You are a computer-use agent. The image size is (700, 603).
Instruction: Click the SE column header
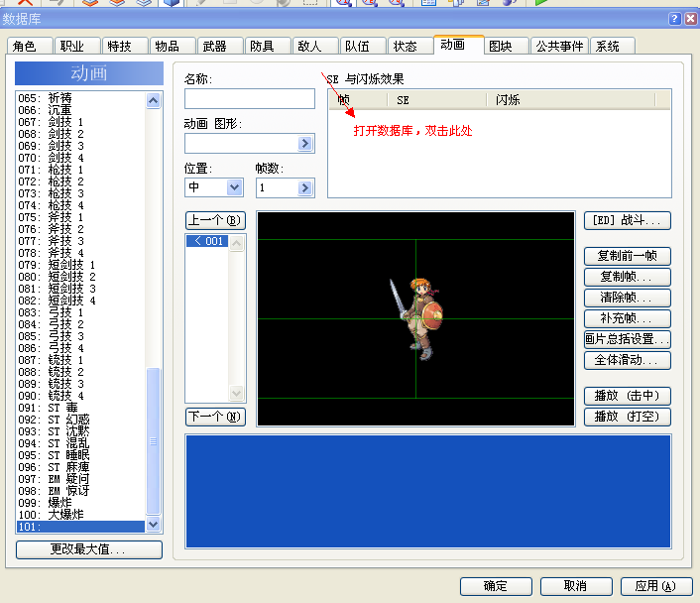(x=436, y=100)
